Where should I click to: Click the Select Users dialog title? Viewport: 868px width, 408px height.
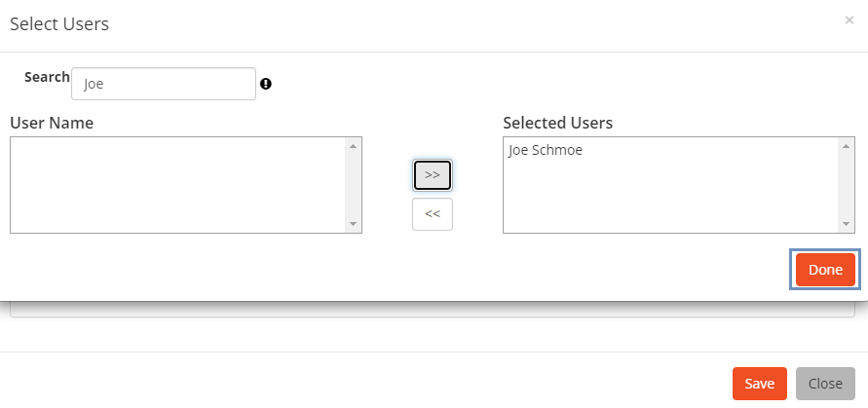(x=59, y=24)
